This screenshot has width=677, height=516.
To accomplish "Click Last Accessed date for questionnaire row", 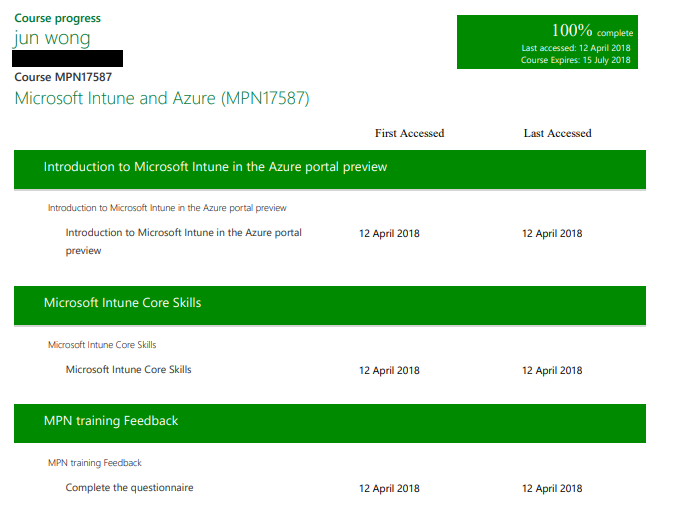I will point(552,488).
